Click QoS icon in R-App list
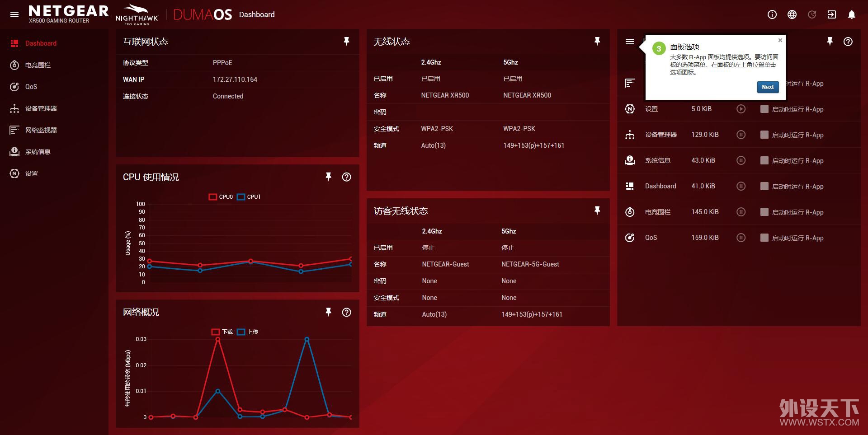868x435 pixels. tap(630, 238)
